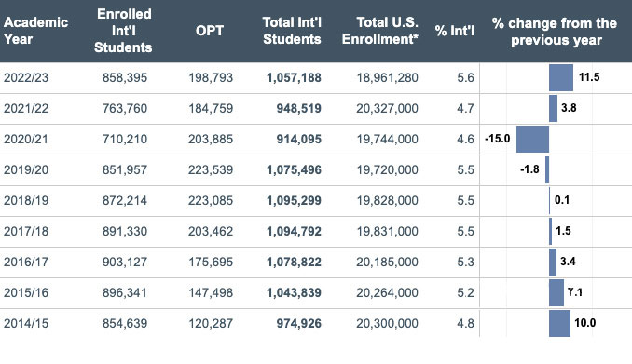The image size is (632, 364).
Task: Select the Enrolled Int'l Students header
Action: [123, 31]
